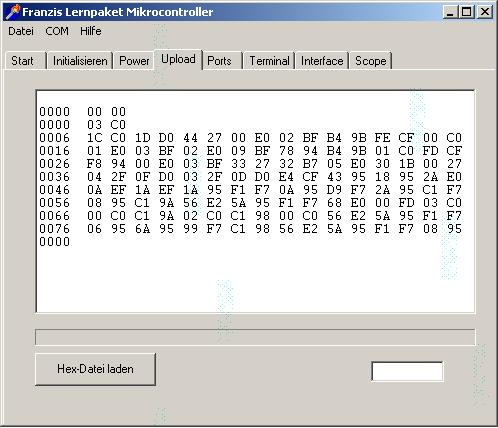The height and width of the screenshot is (428, 498).
Task: Click byte 68 in row 0056
Action: coord(334,203)
